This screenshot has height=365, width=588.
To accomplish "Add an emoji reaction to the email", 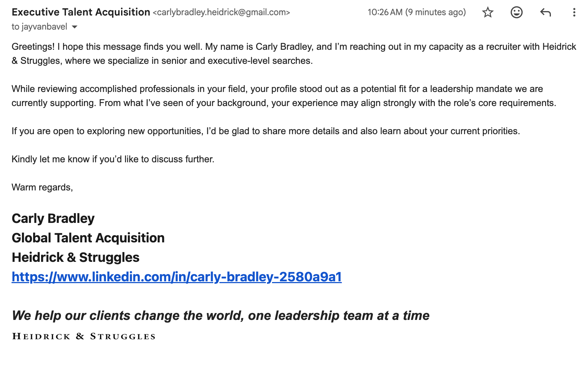I will coord(516,13).
